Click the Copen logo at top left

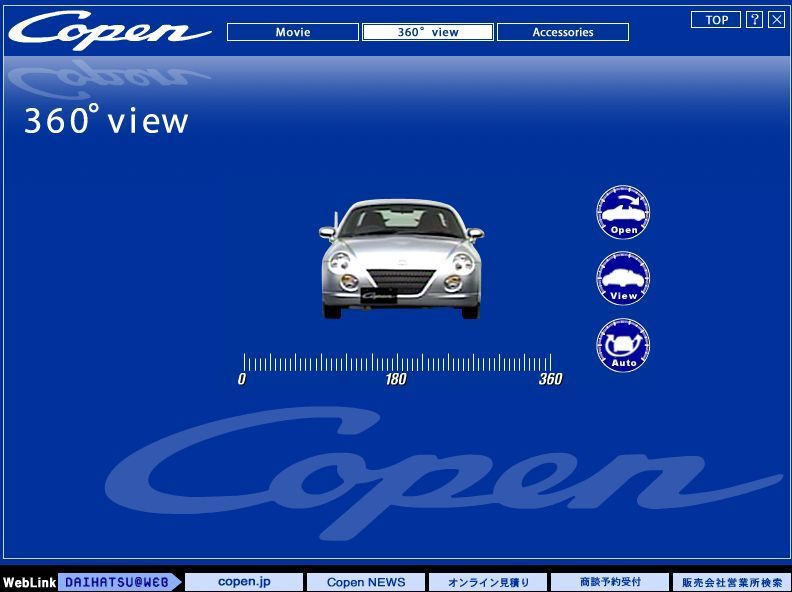pyautogui.click(x=109, y=29)
